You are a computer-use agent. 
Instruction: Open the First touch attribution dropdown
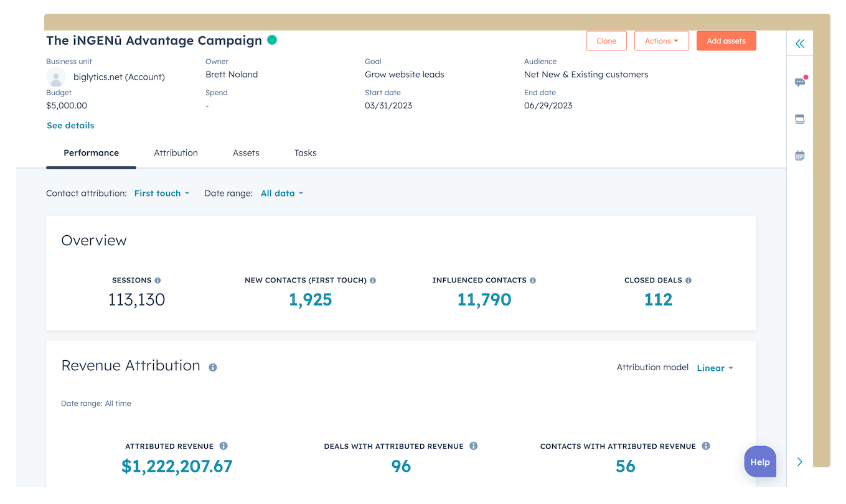coord(162,194)
